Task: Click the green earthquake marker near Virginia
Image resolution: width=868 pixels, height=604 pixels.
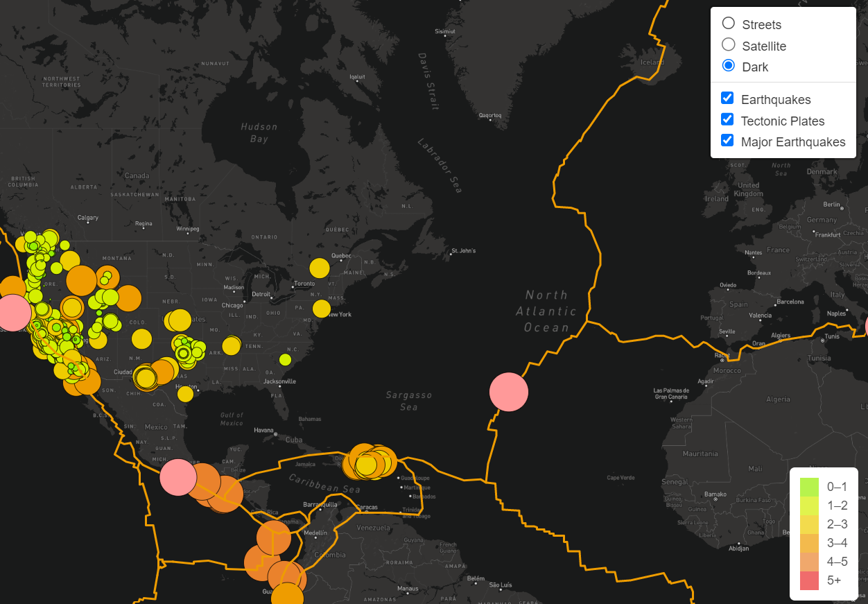Action: (x=286, y=359)
